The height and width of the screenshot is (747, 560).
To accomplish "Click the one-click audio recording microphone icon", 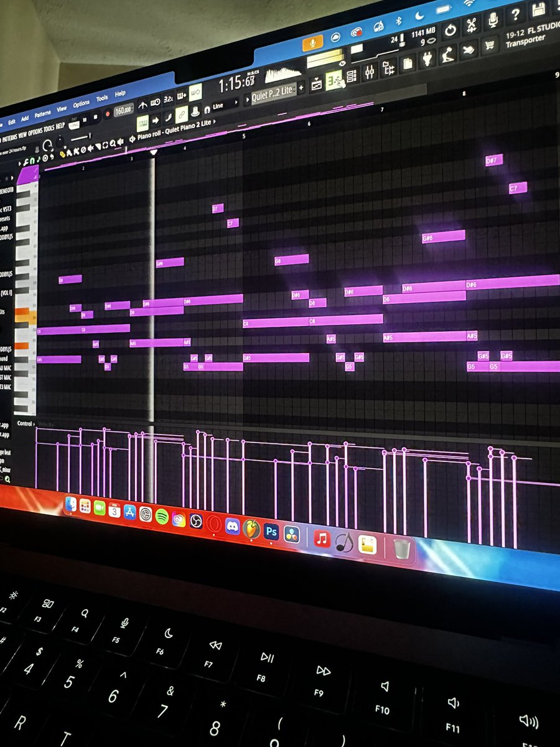I will tap(493, 19).
